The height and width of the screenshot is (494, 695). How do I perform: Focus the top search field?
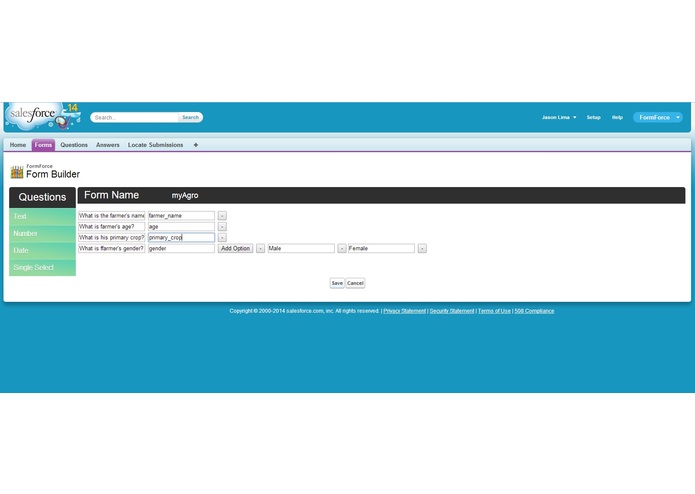coord(135,117)
